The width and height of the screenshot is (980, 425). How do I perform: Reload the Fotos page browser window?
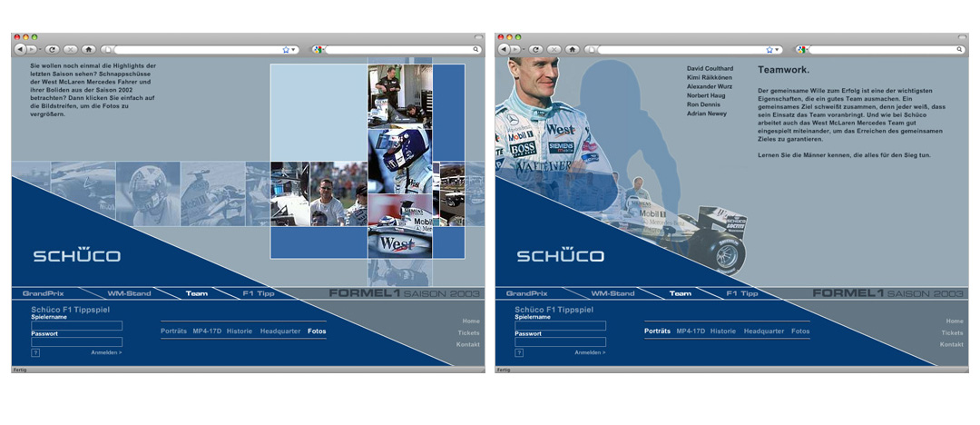tap(51, 49)
